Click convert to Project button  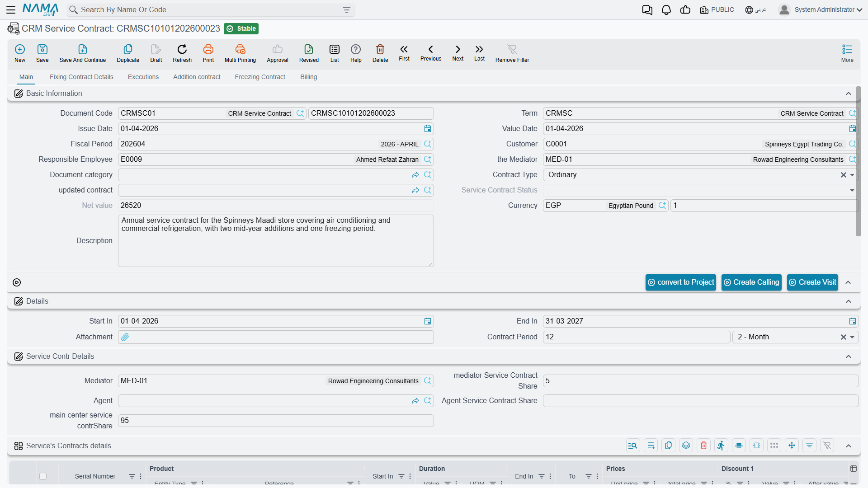tap(681, 282)
